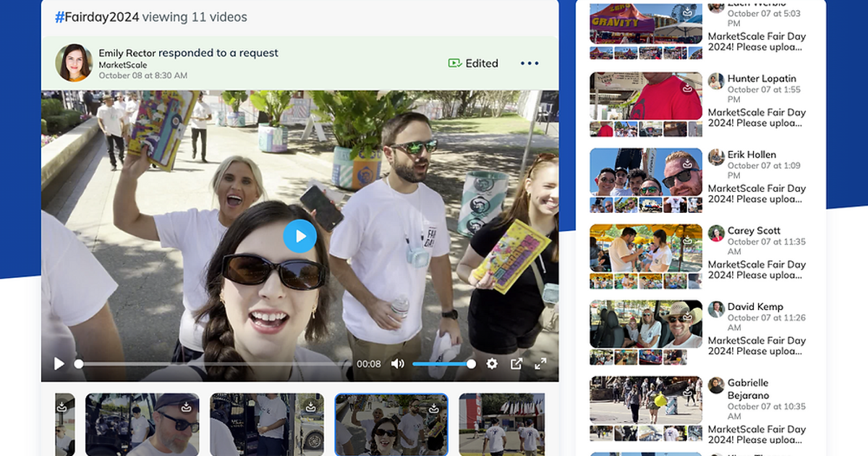Open the three-dot more options menu

click(529, 64)
